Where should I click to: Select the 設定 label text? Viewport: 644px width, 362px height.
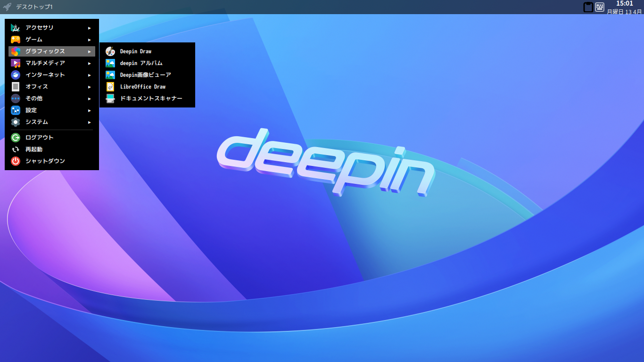(x=31, y=110)
